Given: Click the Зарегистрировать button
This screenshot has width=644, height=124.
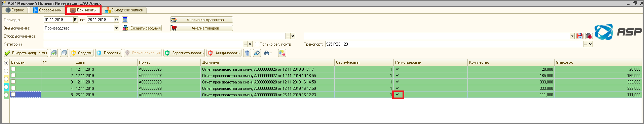Looking at the screenshot, I should click(184, 53).
